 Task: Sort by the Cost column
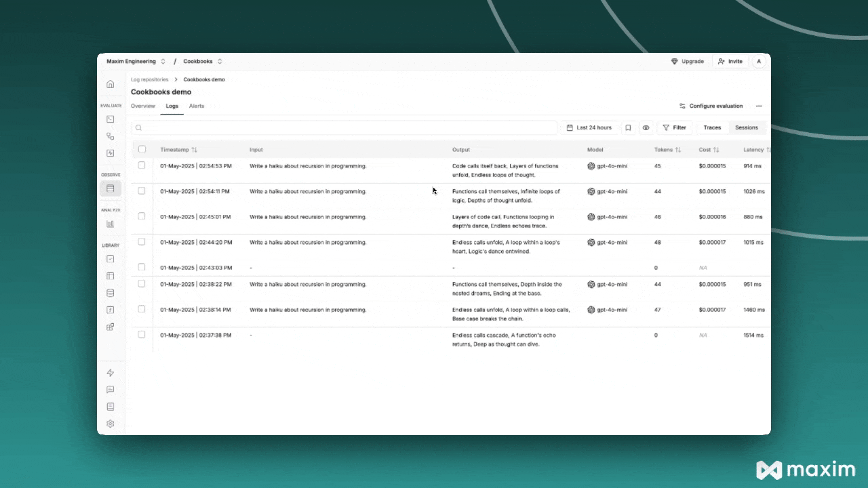709,150
